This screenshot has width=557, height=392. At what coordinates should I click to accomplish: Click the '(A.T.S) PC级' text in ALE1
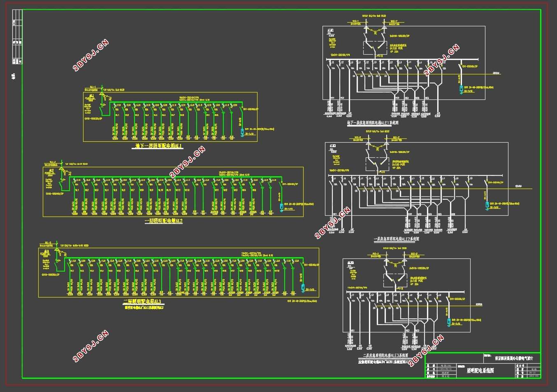click(x=395, y=49)
